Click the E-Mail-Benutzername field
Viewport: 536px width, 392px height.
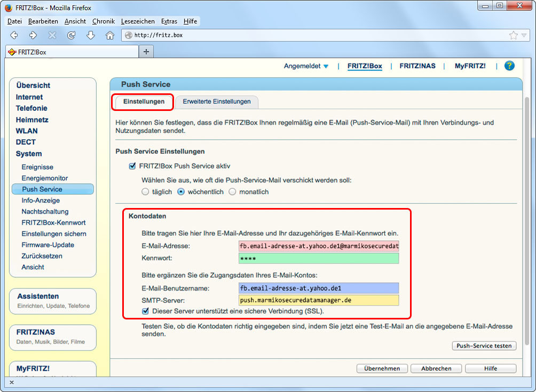(319, 288)
